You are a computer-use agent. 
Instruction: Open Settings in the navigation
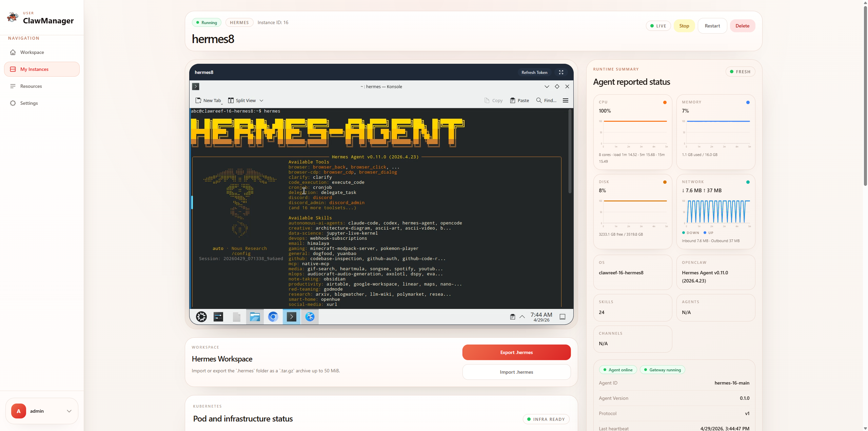[x=42, y=103]
